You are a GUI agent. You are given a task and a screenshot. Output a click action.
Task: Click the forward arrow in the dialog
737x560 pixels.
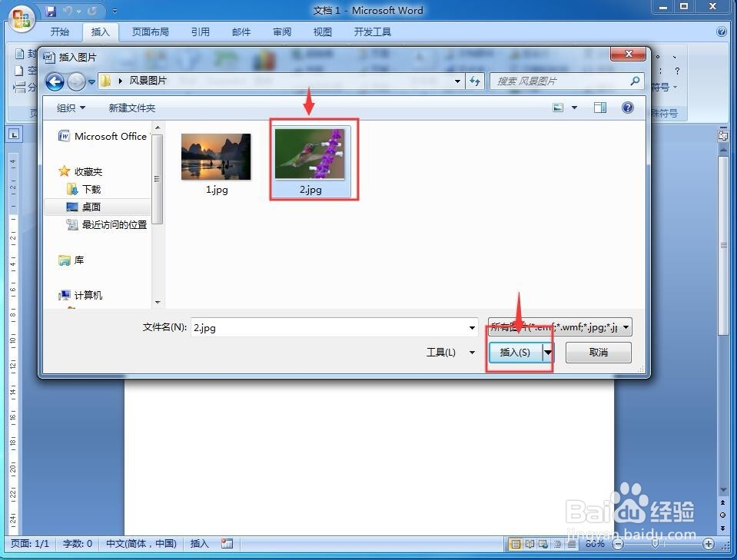coord(76,81)
